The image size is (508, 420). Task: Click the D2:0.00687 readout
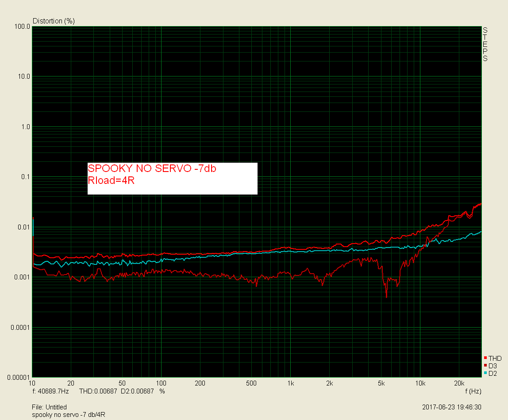pos(137,391)
